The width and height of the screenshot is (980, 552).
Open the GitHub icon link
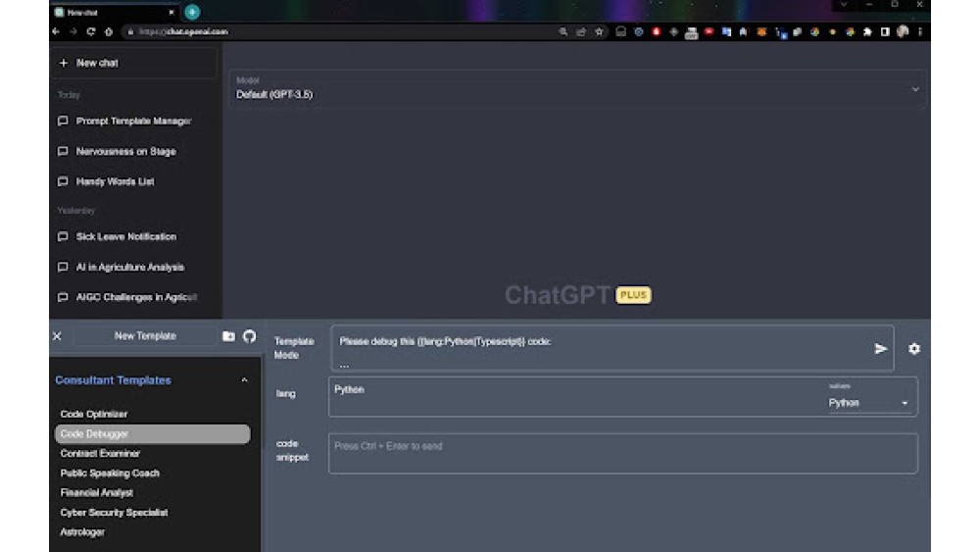pos(249,336)
